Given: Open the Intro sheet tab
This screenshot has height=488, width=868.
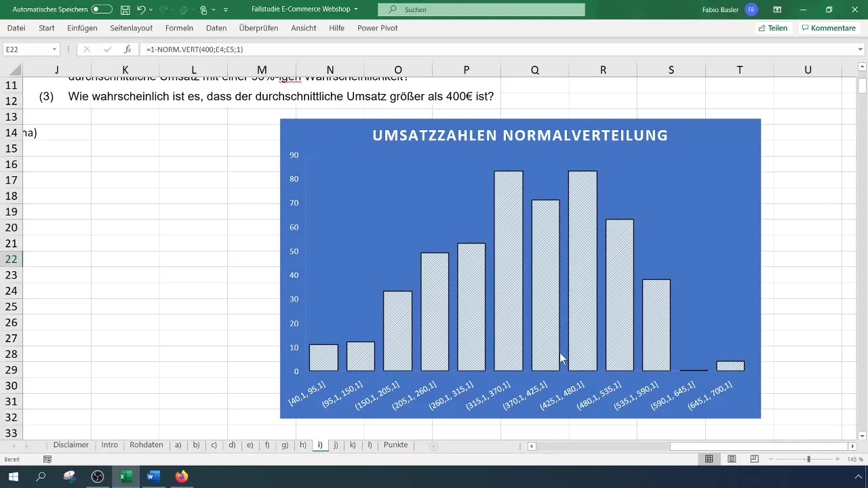Looking at the screenshot, I should click(110, 445).
